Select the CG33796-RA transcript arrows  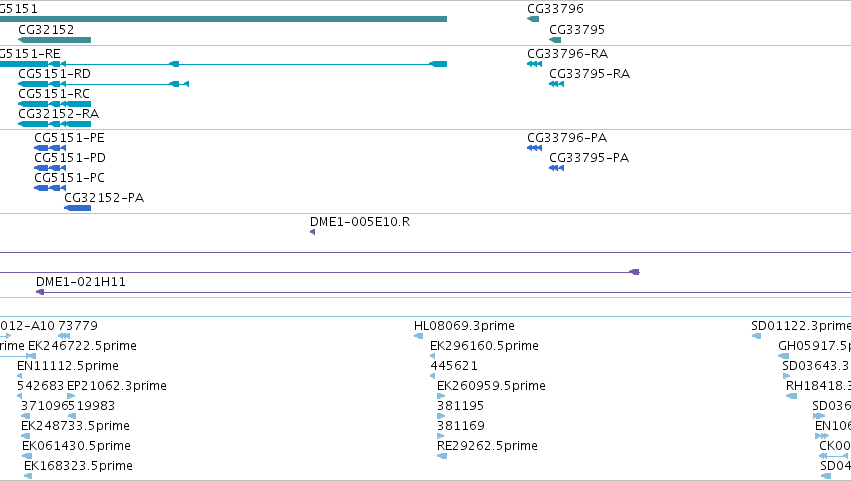pos(534,64)
